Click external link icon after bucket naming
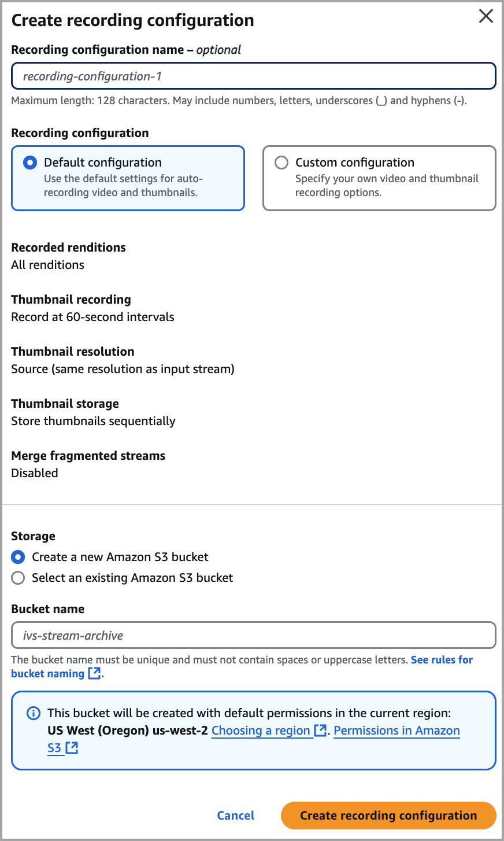This screenshot has height=841, width=504. point(94,673)
